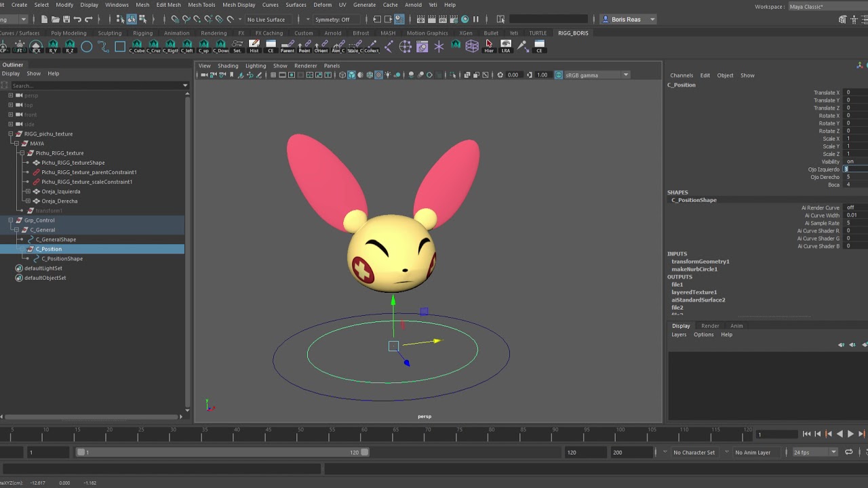Open the Symmetry: Off dropdown
The width and height of the screenshot is (868, 488).
336,19
